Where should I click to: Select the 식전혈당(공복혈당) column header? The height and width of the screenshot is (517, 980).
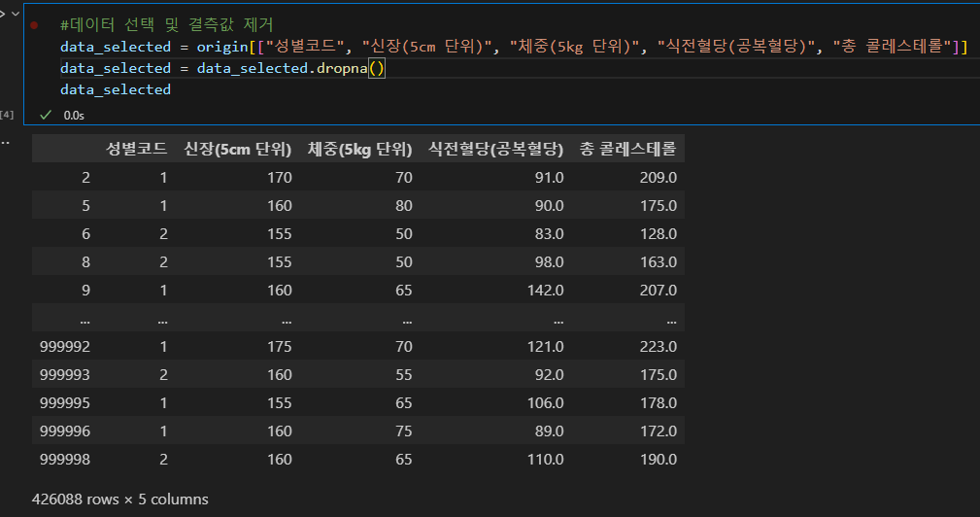(495, 149)
